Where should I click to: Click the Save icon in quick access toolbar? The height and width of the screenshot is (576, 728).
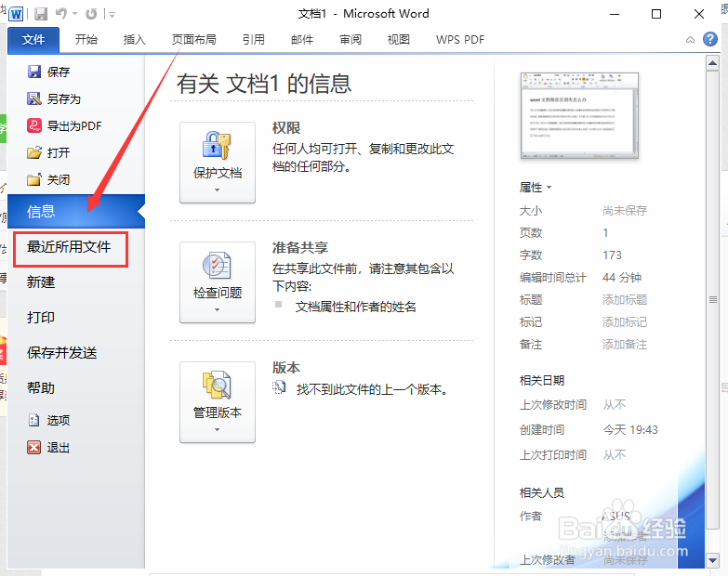pos(41,14)
